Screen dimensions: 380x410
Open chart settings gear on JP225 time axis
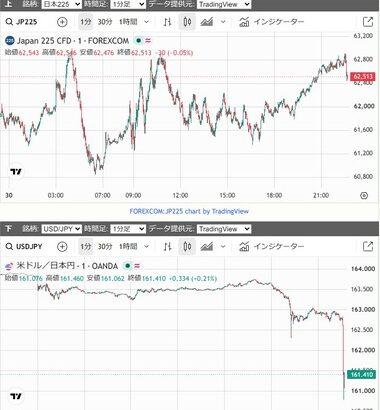pyautogui.click(x=364, y=196)
